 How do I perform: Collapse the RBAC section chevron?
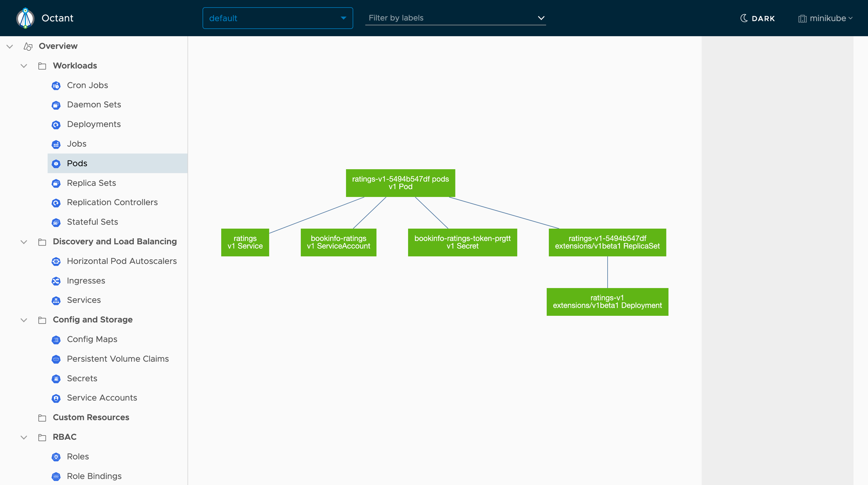[x=24, y=437]
